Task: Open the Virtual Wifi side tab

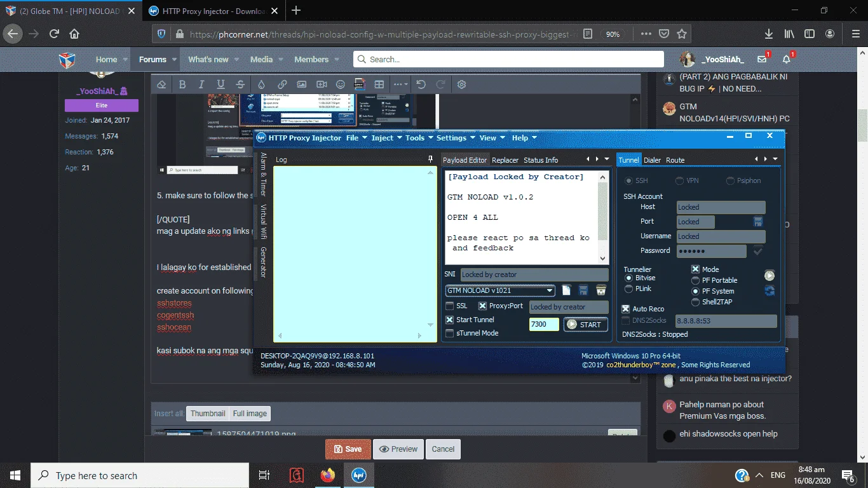Action: (x=263, y=220)
